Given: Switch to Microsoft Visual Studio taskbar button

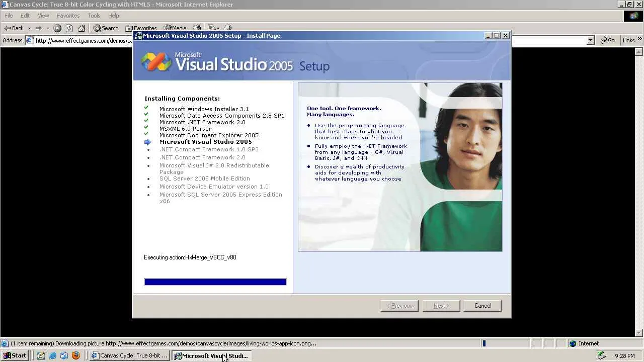Looking at the screenshot, I should [x=211, y=355].
